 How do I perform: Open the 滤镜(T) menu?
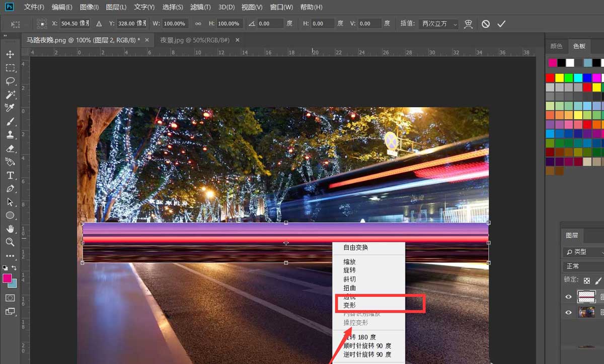201,7
